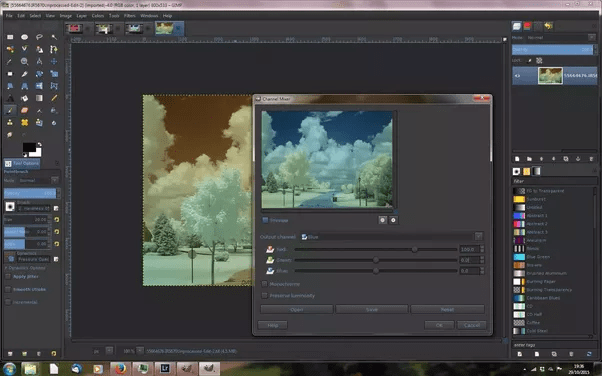Select the Paths tool
The height and width of the screenshot is (376, 602).
tap(54, 49)
